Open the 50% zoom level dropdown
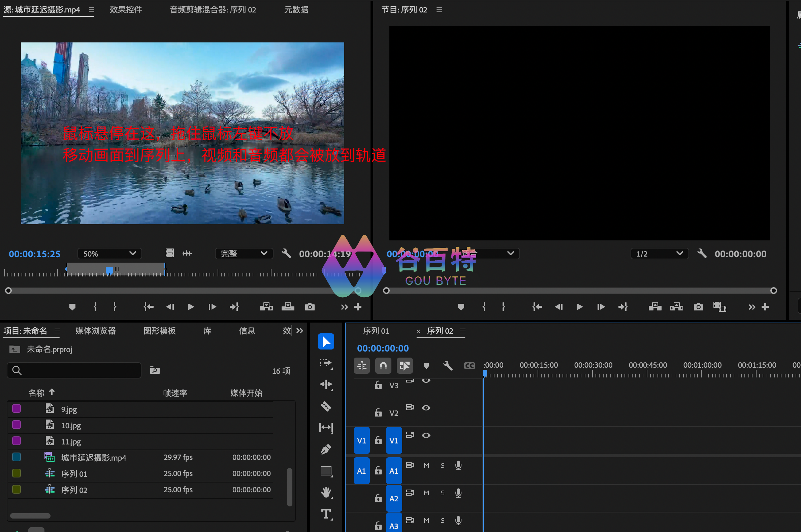 tap(109, 254)
